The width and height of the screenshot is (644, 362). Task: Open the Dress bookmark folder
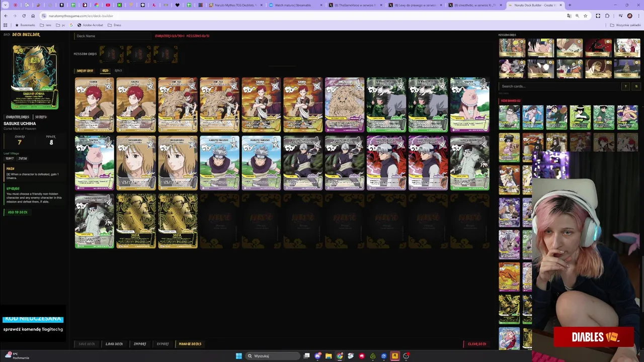click(115, 25)
